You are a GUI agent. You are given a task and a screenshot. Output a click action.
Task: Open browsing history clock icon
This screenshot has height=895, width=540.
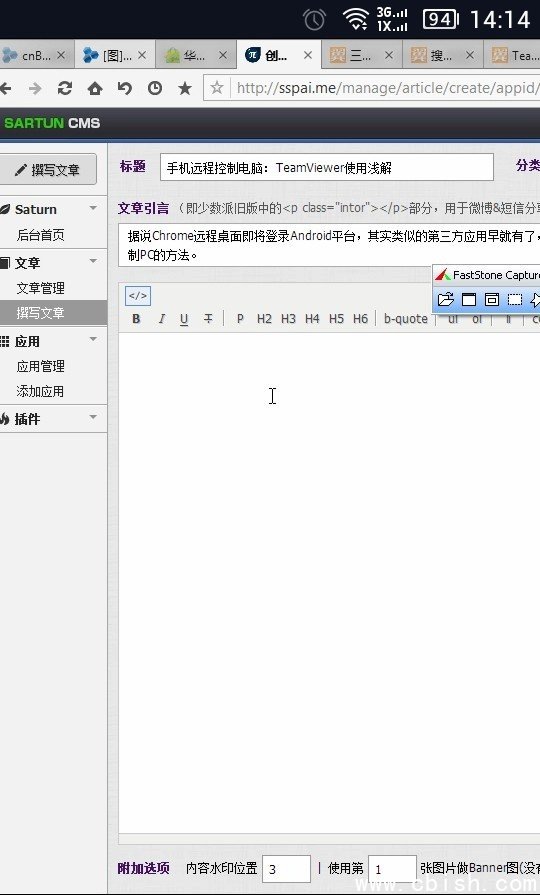[155, 88]
